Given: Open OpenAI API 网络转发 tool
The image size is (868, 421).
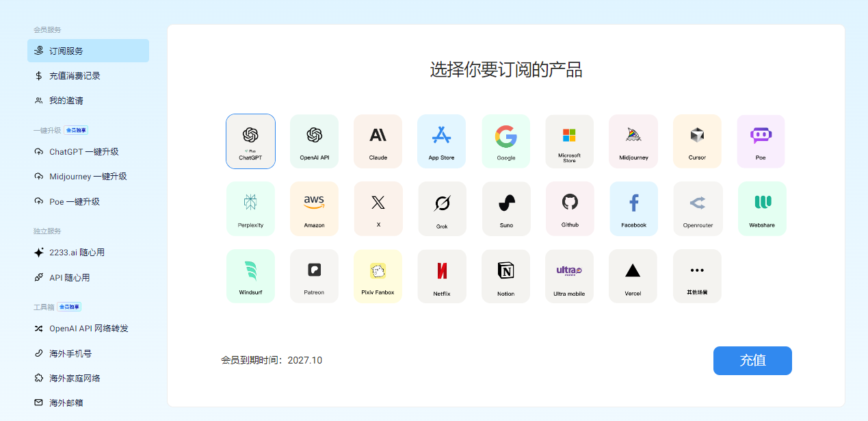Looking at the screenshot, I should coord(88,329).
